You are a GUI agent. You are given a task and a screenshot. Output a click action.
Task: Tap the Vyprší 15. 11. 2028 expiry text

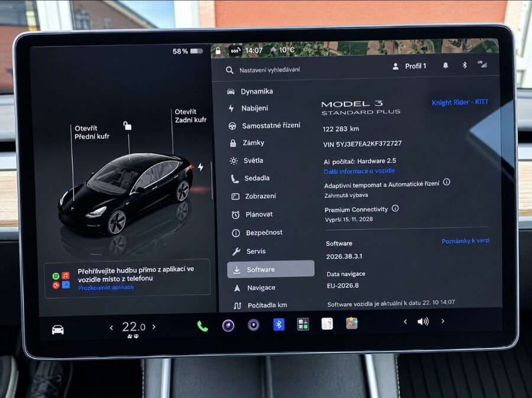click(349, 219)
